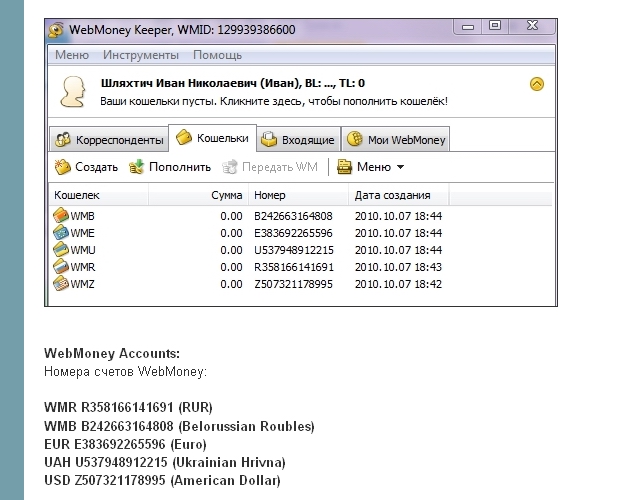Open the Входящие tab
This screenshot has height=500, width=634.
[x=297, y=140]
